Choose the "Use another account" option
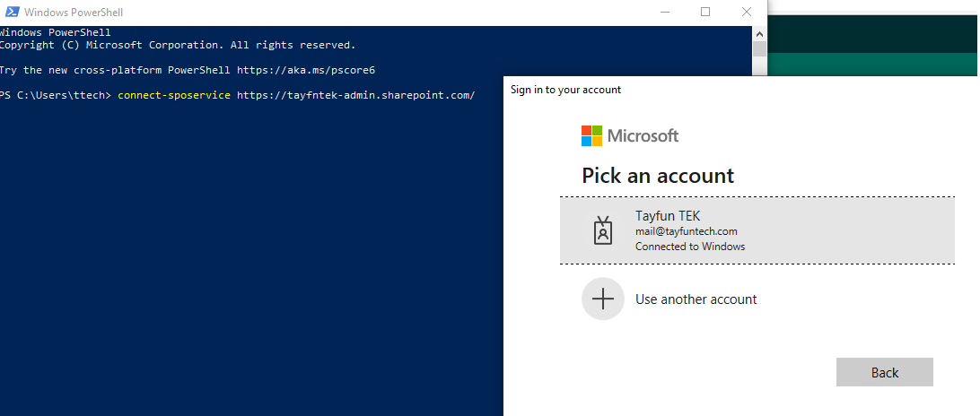This screenshot has width=980, height=416. [x=696, y=299]
